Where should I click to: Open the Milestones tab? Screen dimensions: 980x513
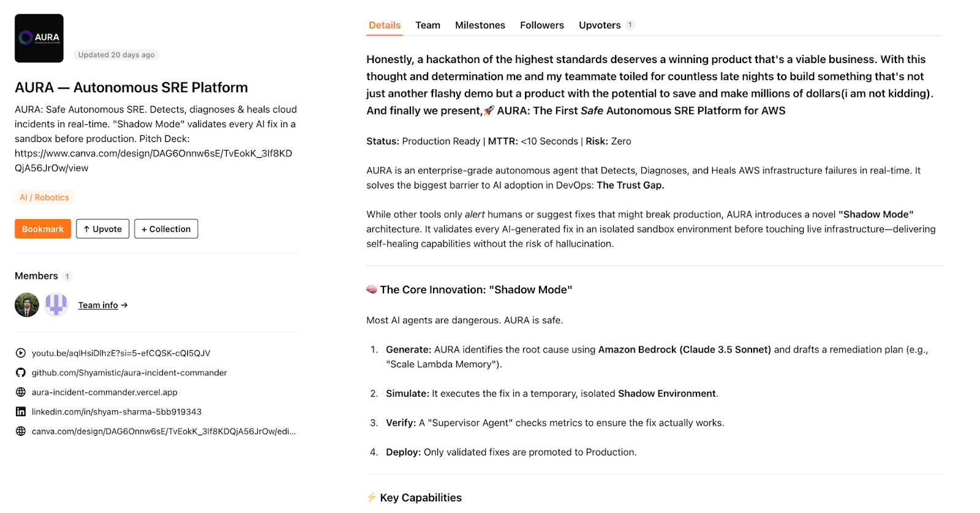coord(480,25)
